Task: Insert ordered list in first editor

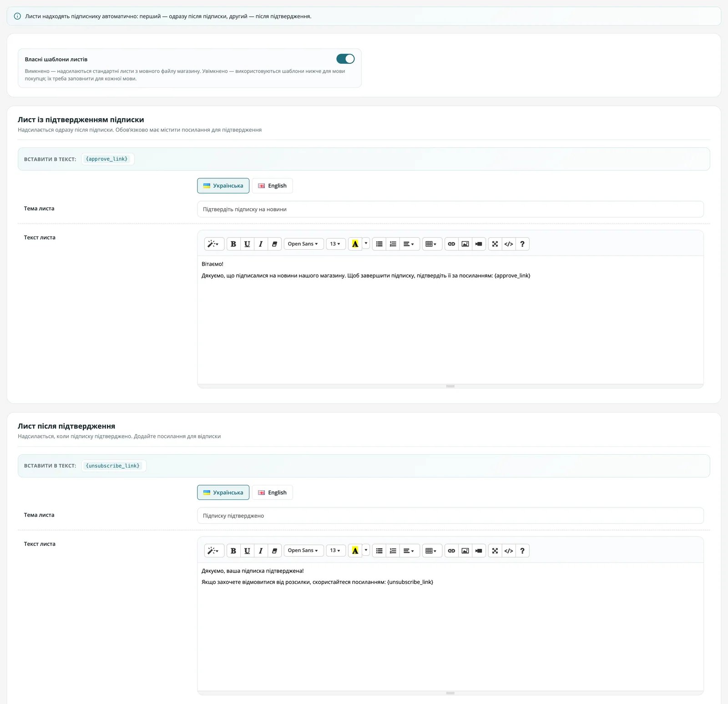Action: tap(393, 244)
